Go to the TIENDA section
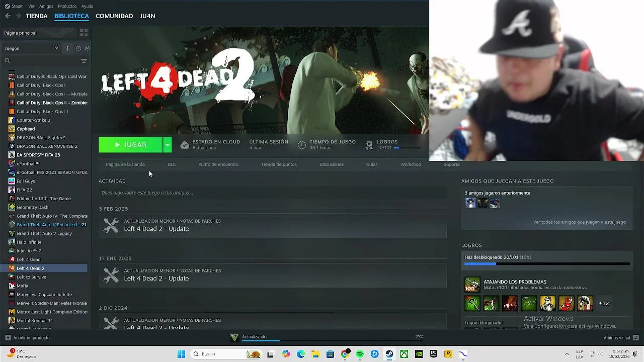The width and height of the screenshot is (644, 362). coord(37,16)
